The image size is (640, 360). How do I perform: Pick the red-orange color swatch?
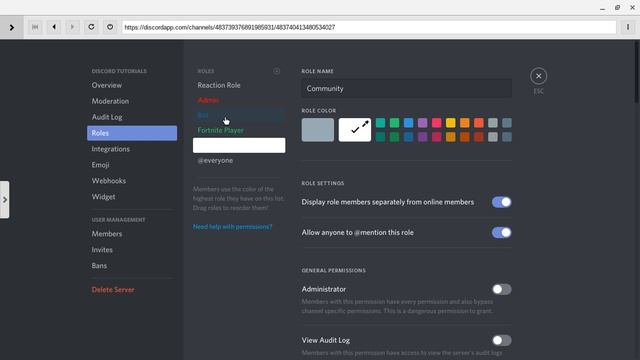click(x=479, y=123)
